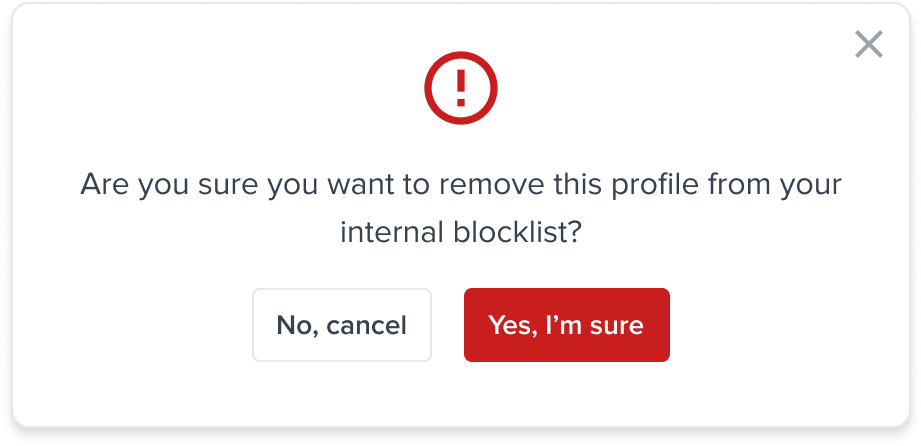Tap the red confirm button
921x446 pixels.
566,325
